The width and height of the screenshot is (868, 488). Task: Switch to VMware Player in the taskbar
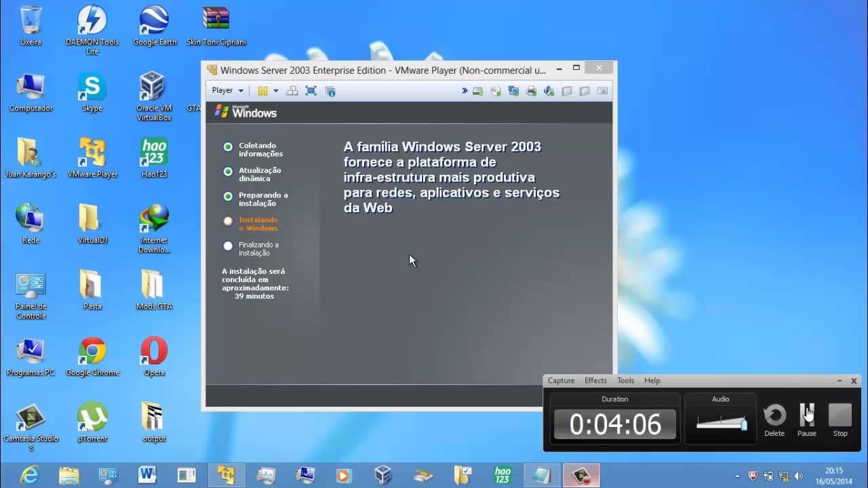tap(226, 475)
